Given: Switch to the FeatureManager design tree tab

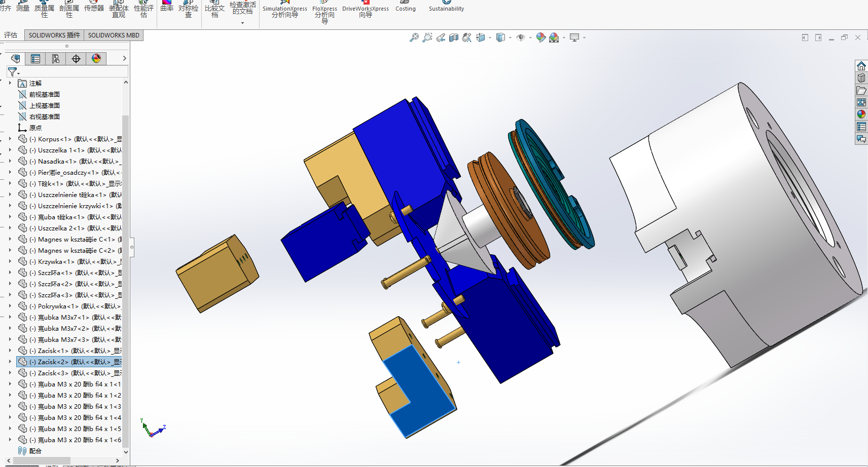Looking at the screenshot, I should pyautogui.click(x=15, y=59).
